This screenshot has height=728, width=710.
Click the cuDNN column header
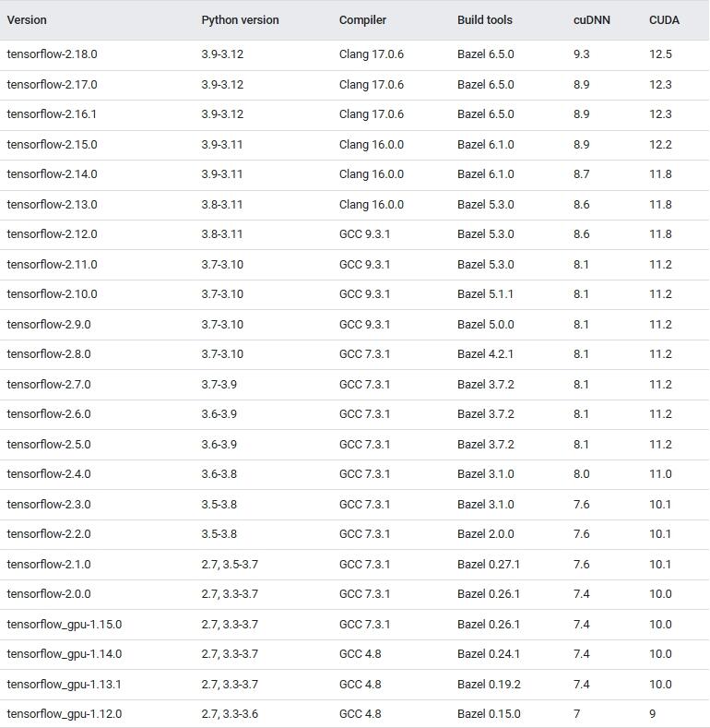coord(591,19)
